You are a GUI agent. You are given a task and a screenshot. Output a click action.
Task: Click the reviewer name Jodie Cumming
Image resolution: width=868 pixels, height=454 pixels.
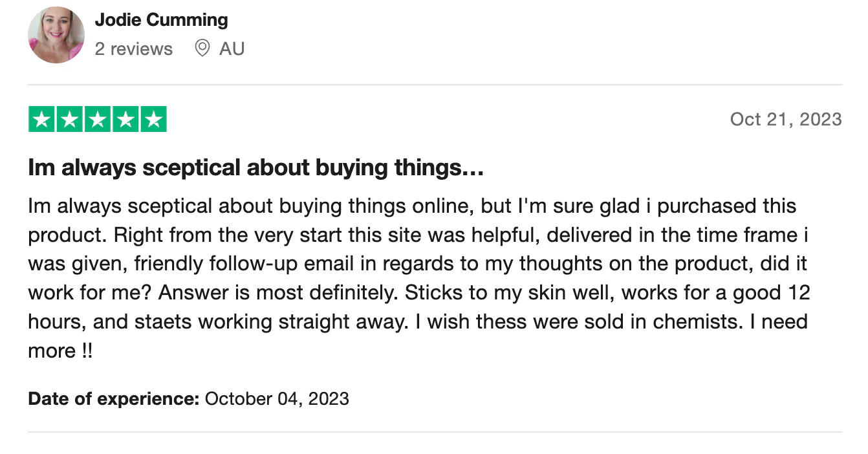pyautogui.click(x=161, y=20)
